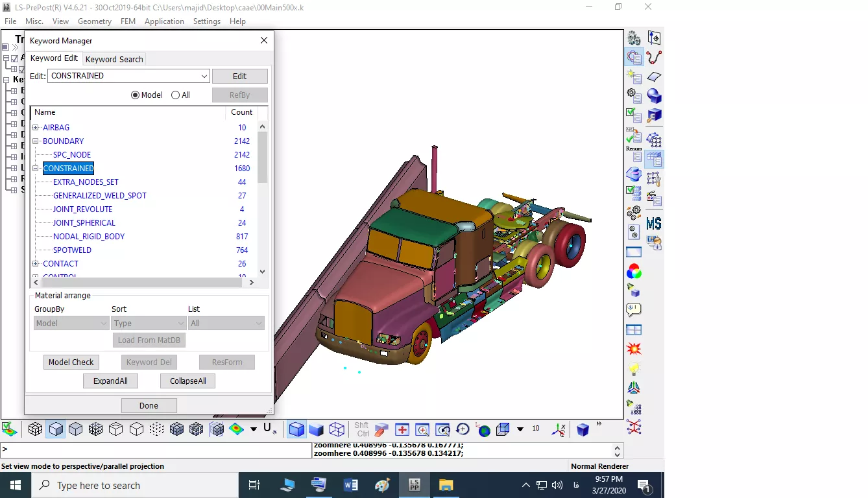Switch to the Keyword Search tab
Image resolution: width=868 pixels, height=498 pixels.
(x=114, y=59)
